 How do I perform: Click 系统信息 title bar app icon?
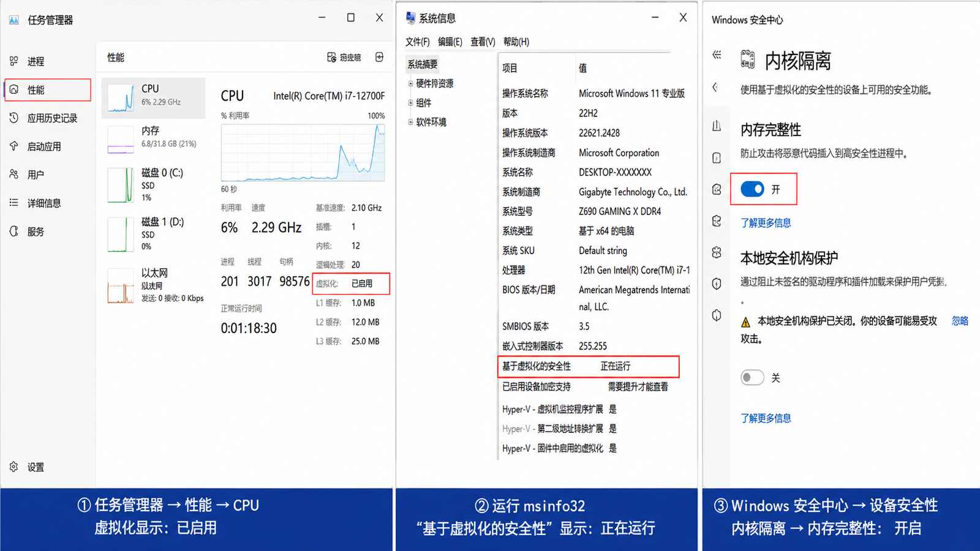coord(410,18)
